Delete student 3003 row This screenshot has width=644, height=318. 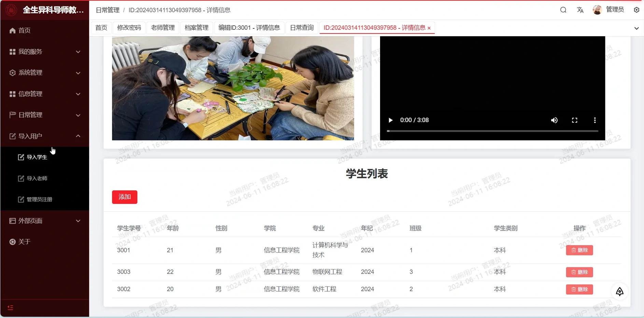click(x=579, y=272)
